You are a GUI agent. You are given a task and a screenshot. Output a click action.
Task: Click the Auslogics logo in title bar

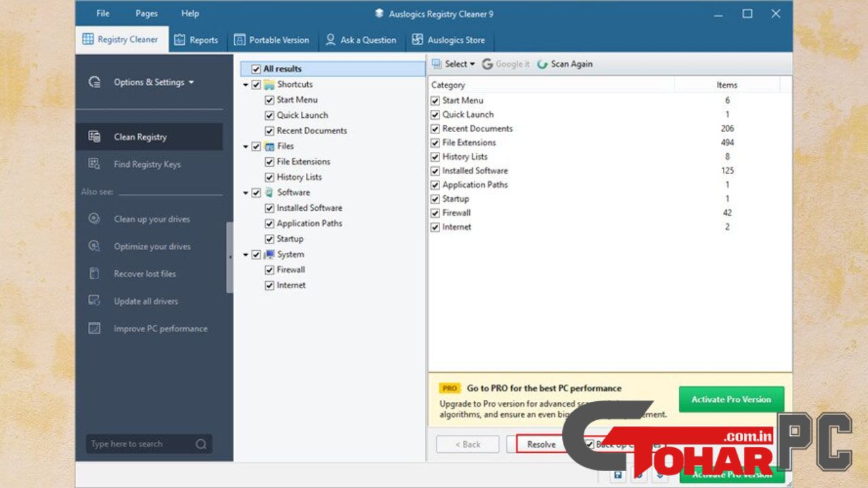pyautogui.click(x=380, y=14)
